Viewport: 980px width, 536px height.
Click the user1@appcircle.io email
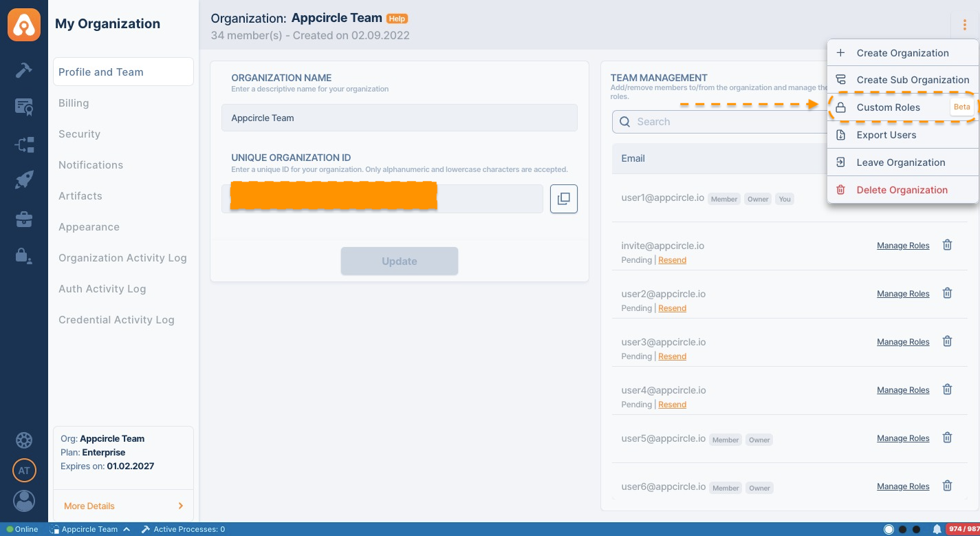pyautogui.click(x=662, y=197)
